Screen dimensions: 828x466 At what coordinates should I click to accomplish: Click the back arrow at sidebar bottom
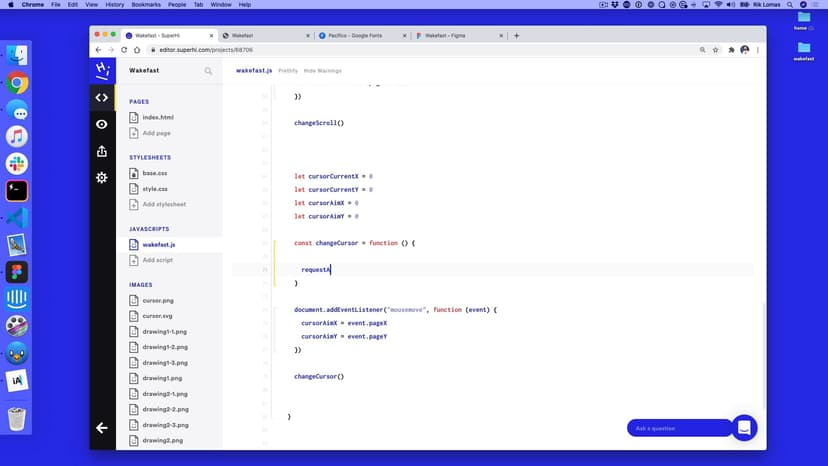pyautogui.click(x=101, y=428)
